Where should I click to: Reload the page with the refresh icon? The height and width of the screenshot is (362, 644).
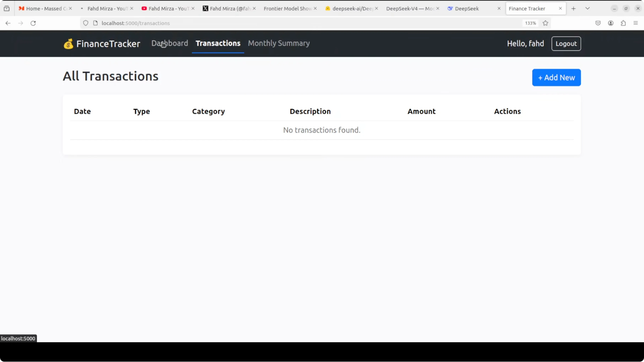33,23
